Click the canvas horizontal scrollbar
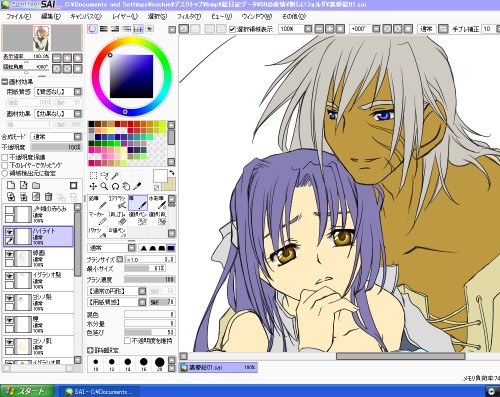 click(339, 356)
